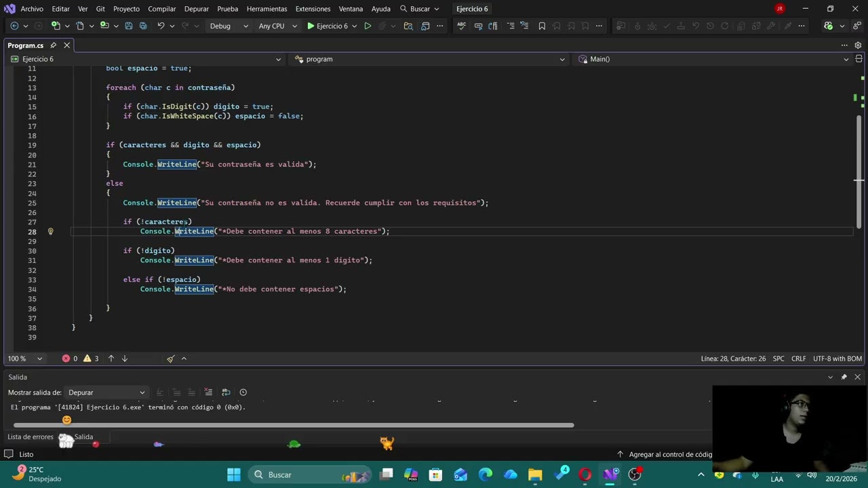Click the 'else if (!espacio)' code line
This screenshot has width=868, height=488.
click(x=161, y=279)
